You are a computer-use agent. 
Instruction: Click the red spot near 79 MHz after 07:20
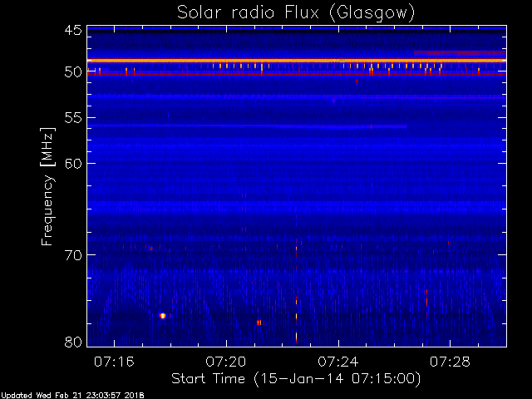click(x=259, y=323)
